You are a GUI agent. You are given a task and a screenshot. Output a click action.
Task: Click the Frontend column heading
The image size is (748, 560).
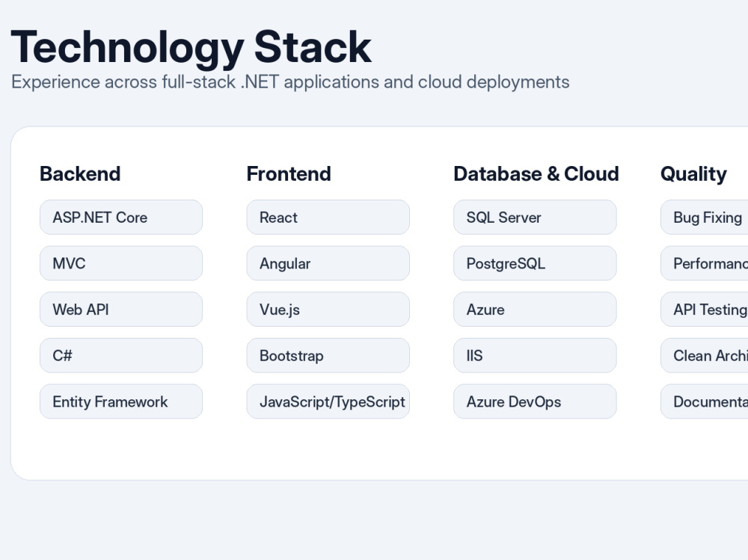(289, 173)
